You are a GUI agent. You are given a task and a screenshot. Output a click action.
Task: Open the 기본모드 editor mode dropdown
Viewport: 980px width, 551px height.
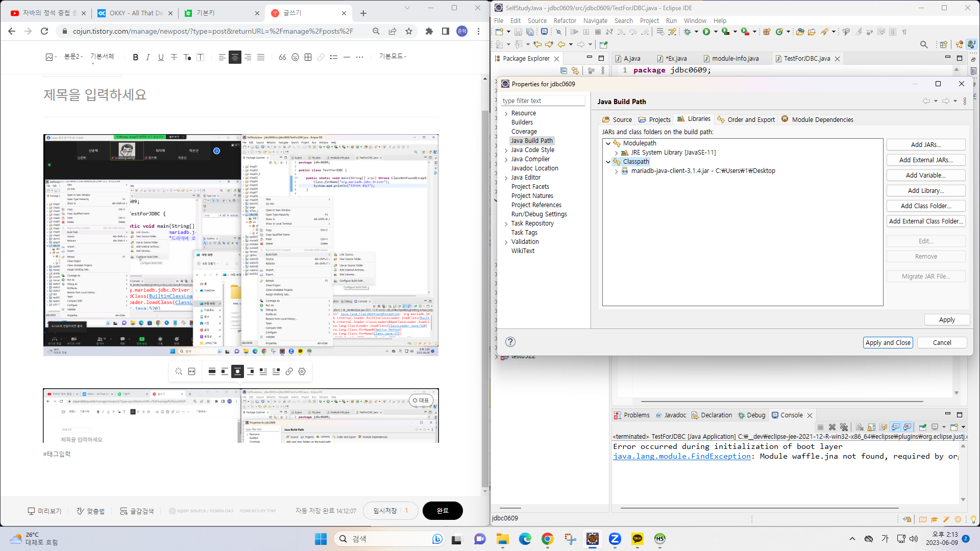click(x=393, y=56)
